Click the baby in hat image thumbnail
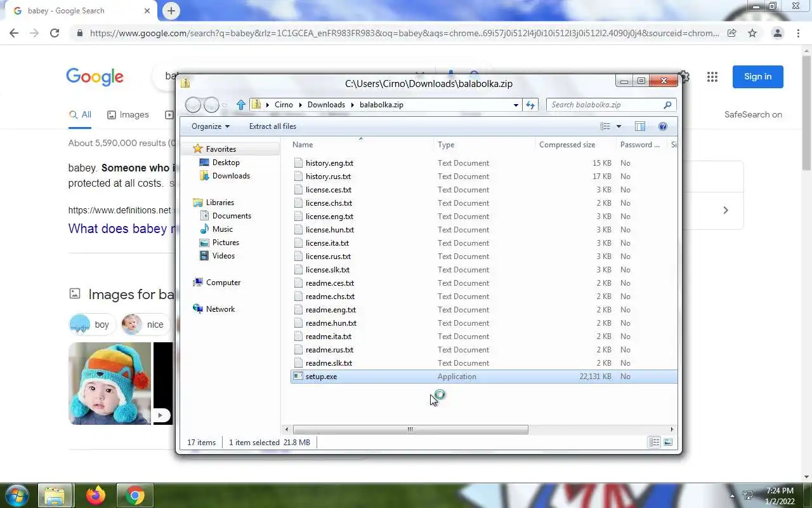This screenshot has width=812, height=508. (110, 384)
